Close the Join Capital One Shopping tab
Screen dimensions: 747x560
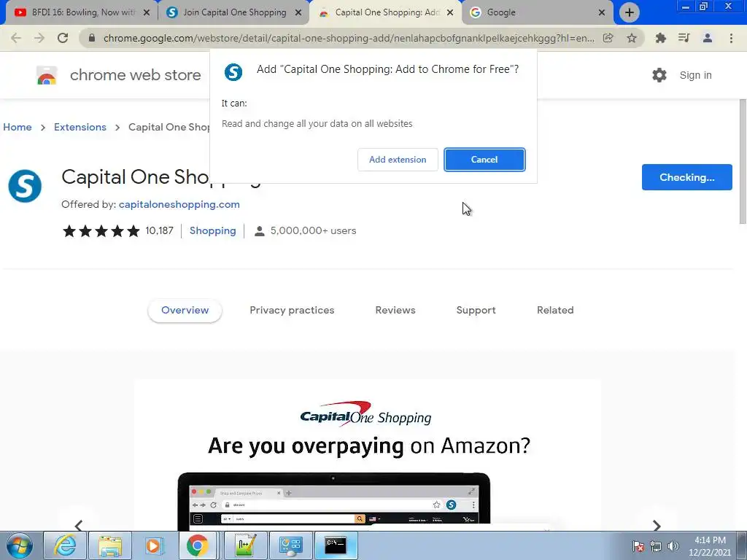click(298, 13)
